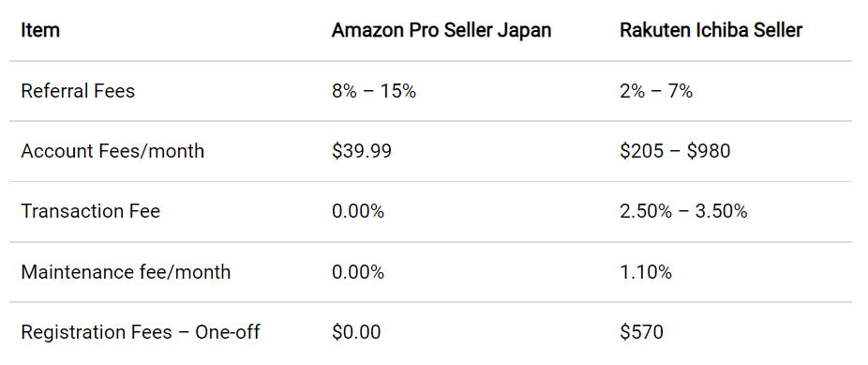Click the Referral Fees row label
868x365 pixels.
click(78, 91)
